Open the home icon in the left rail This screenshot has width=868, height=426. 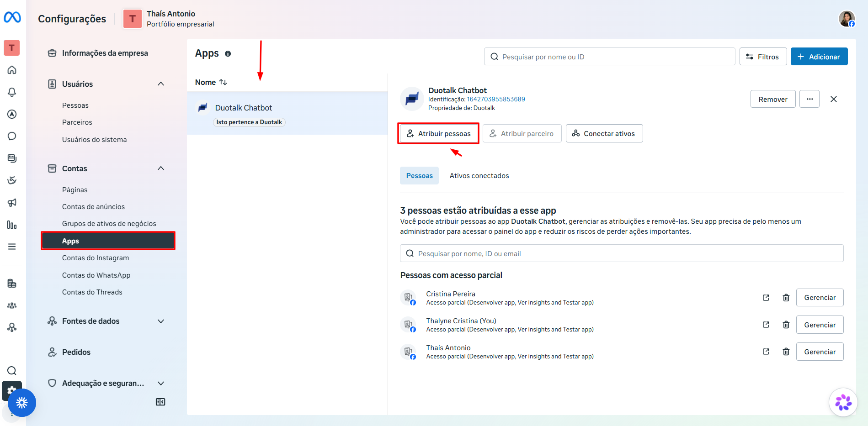(12, 70)
